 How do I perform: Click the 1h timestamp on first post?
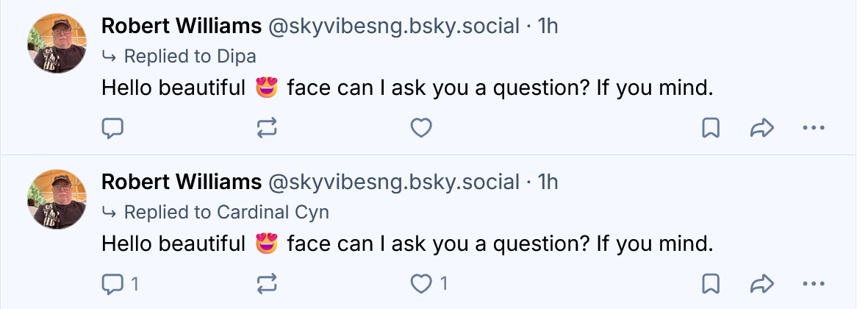(x=548, y=26)
